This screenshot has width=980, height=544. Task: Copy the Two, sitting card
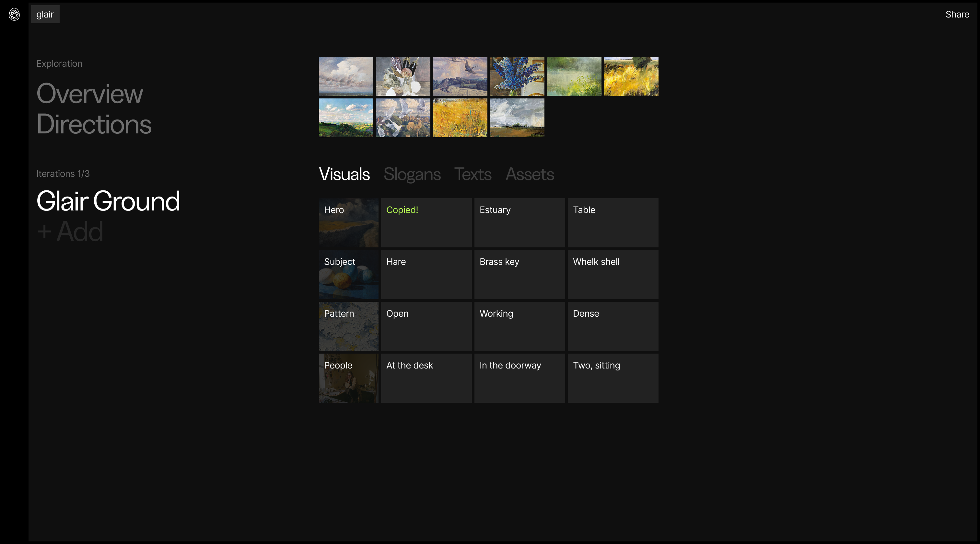point(613,378)
